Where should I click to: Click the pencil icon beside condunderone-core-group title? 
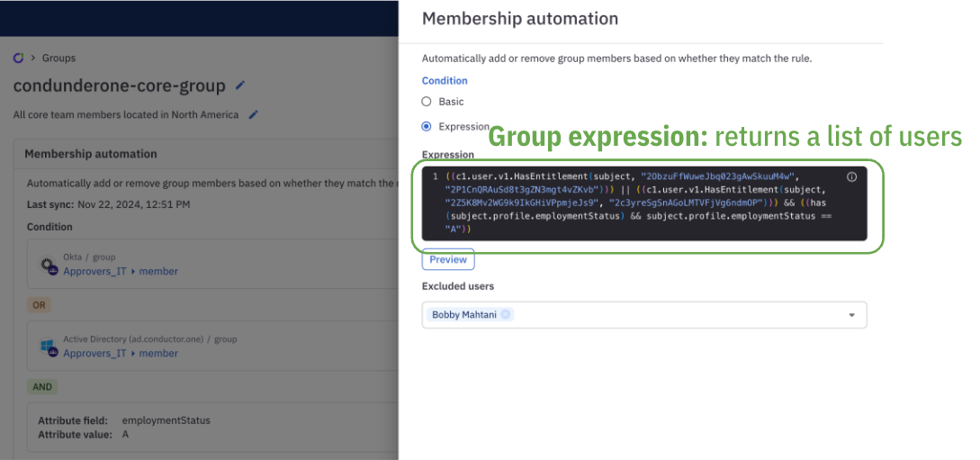239,86
